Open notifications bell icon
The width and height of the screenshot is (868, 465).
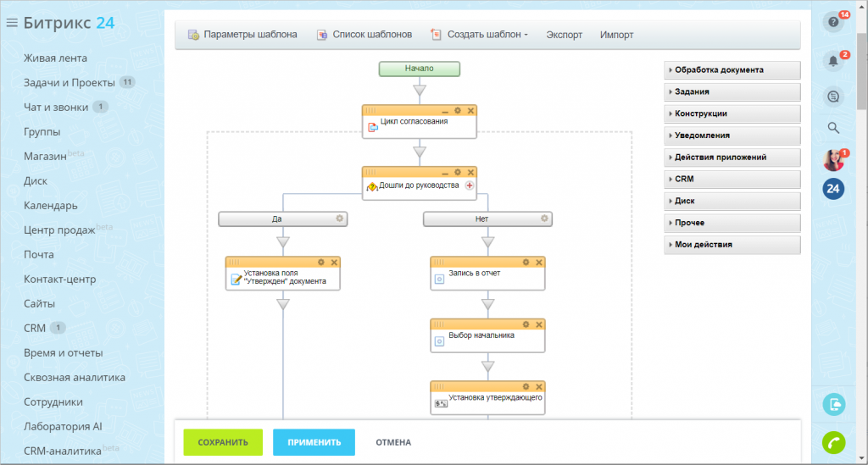(834, 61)
